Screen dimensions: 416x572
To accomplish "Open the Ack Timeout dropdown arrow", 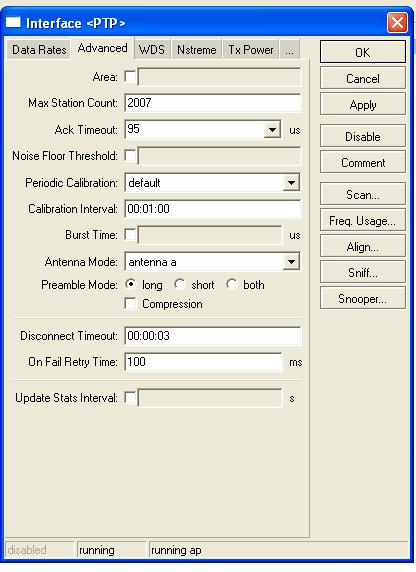I will pyautogui.click(x=272, y=130).
